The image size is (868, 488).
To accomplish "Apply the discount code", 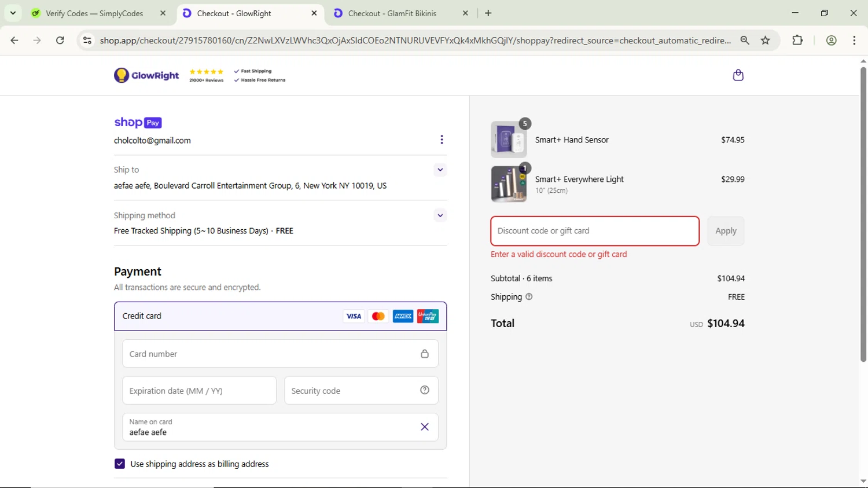I will tap(726, 231).
